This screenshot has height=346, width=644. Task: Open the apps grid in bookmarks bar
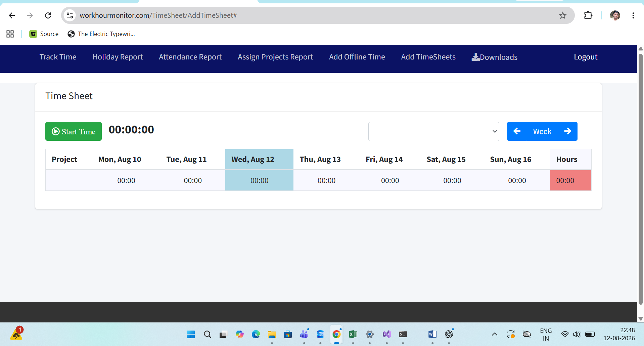tap(10, 34)
